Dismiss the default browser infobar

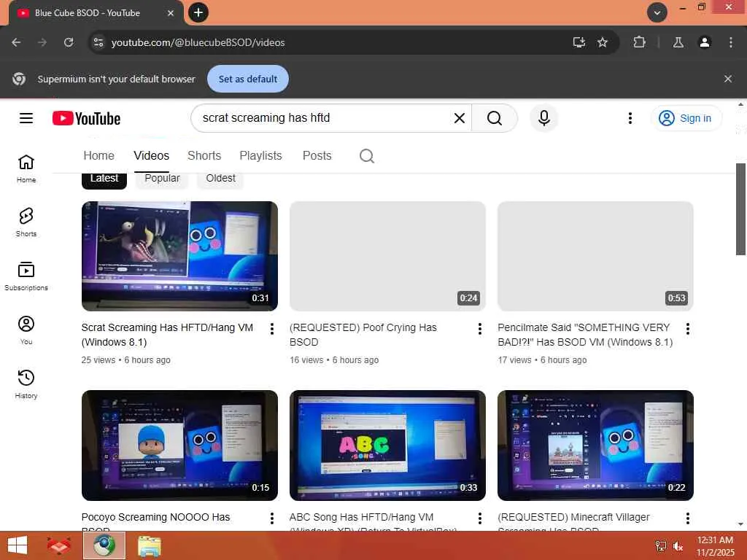[x=728, y=79]
